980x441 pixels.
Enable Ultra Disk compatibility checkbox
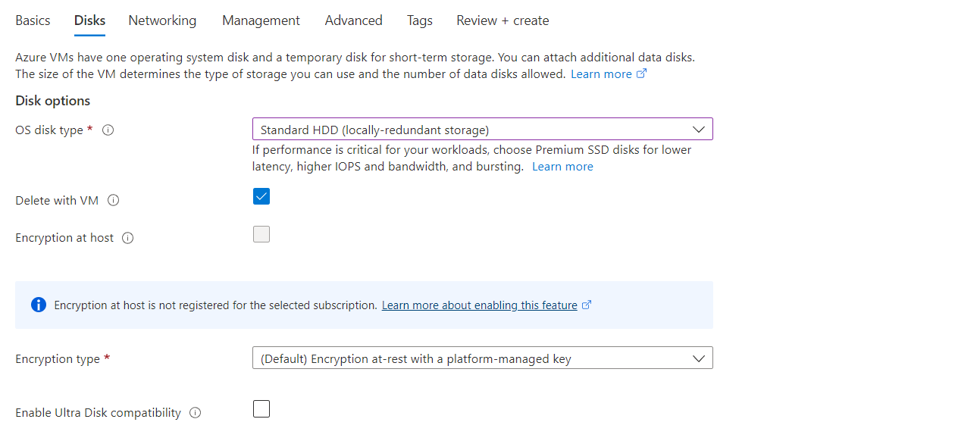261,409
